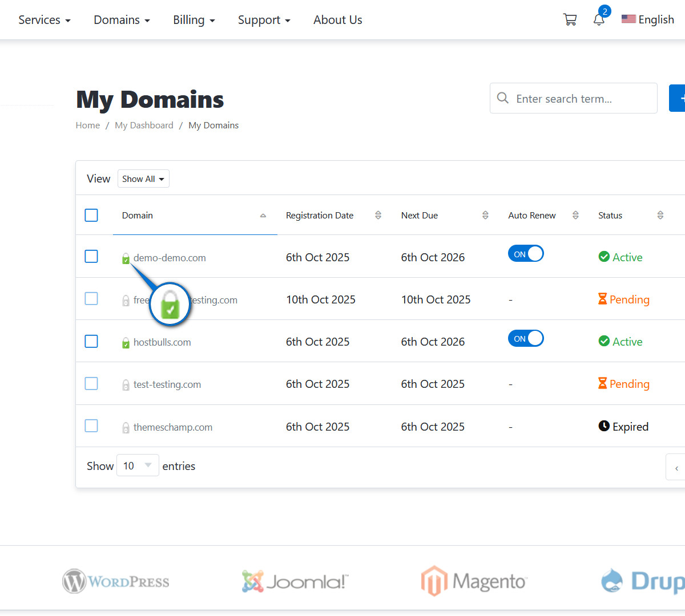Screen dimensions: 685x616
Task: Click gray lock icon beside themeschamp.com
Action: click(x=126, y=428)
